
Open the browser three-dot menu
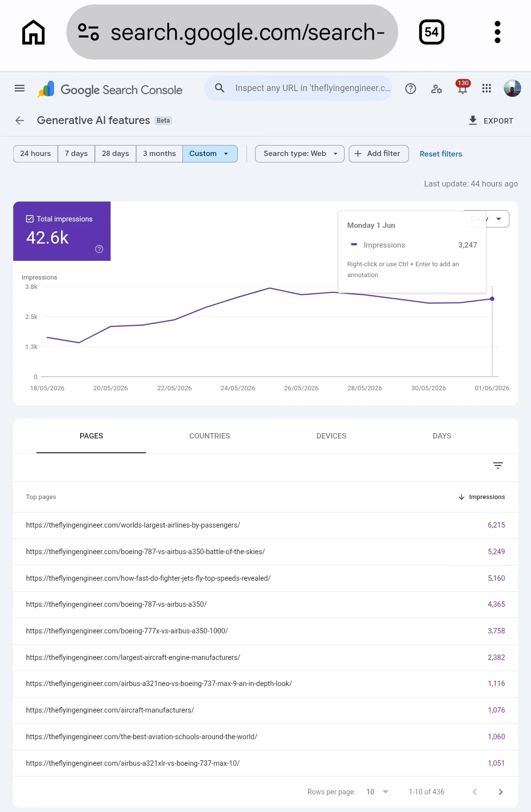[497, 32]
